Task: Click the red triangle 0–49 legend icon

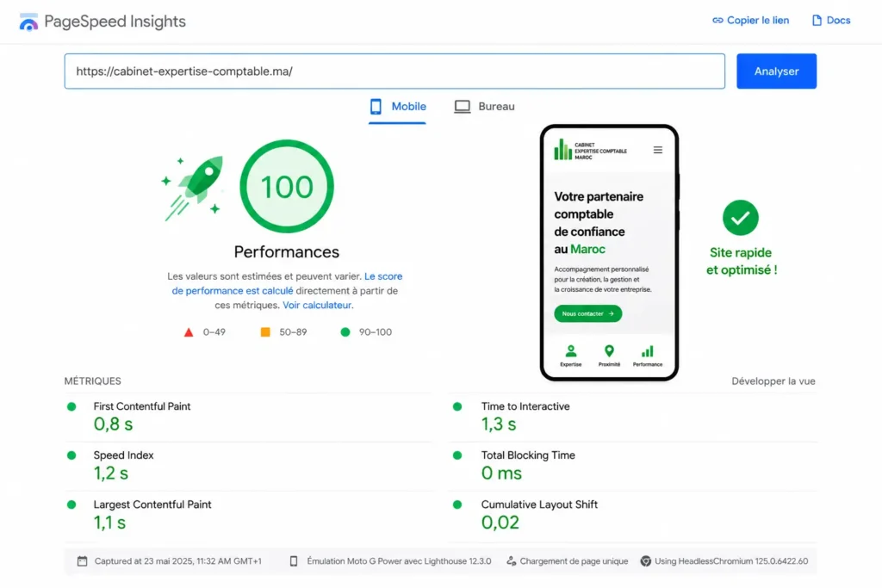Action: tap(189, 332)
